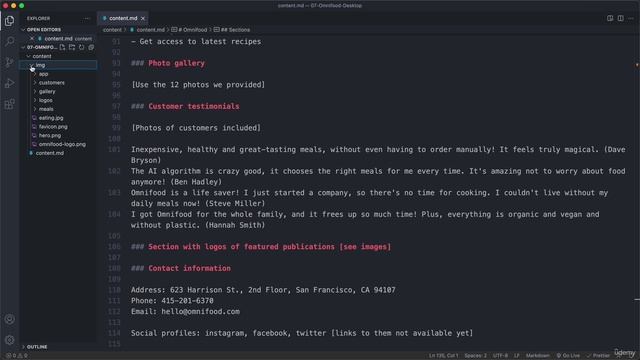Click the open preview to side icon
Image resolution: width=640 pixels, height=360 pixels.
tap(610, 18)
